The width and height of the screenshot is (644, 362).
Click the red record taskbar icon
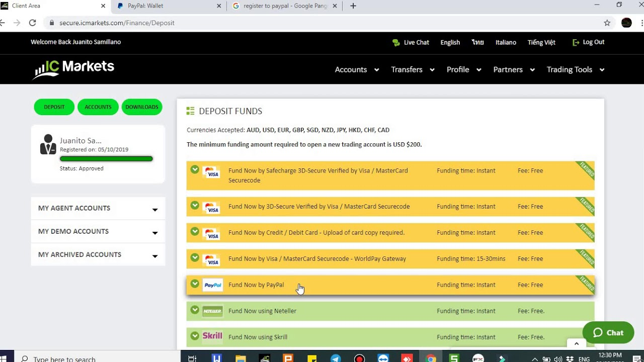[x=359, y=358]
